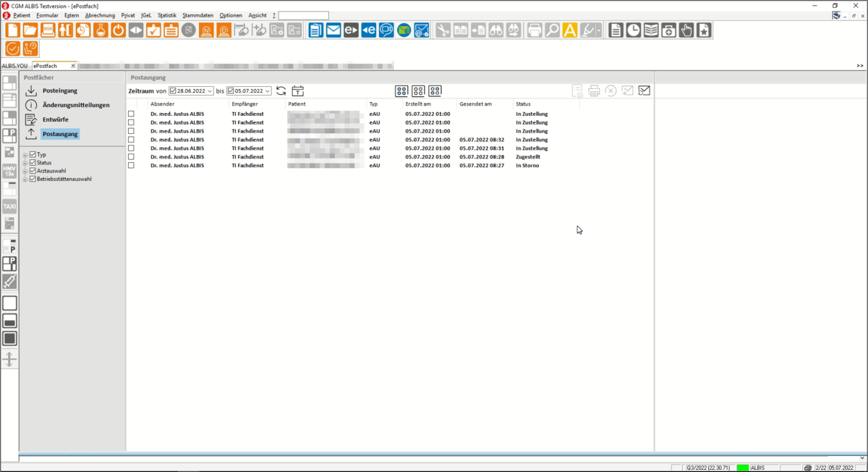This screenshot has height=472, width=868.
Task: Close the ePostfach tab
Action: 73,66
